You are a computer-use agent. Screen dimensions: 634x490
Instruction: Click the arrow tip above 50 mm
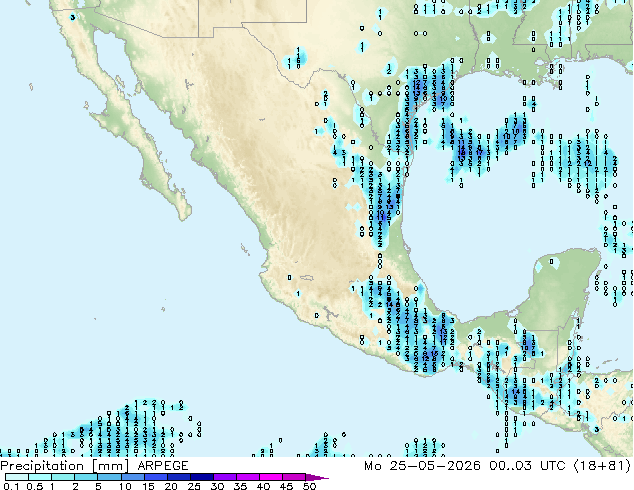point(317,477)
